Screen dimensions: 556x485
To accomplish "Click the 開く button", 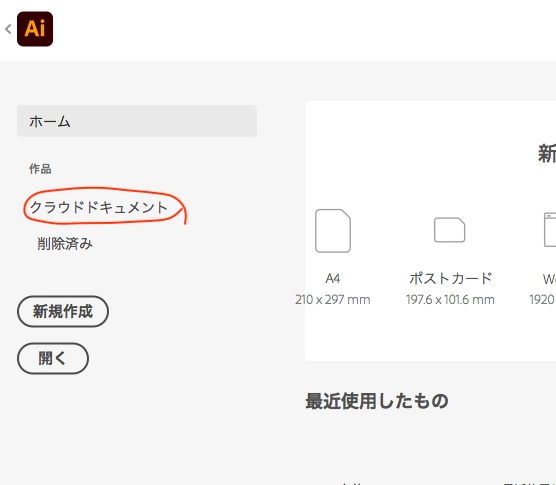I will (x=53, y=358).
